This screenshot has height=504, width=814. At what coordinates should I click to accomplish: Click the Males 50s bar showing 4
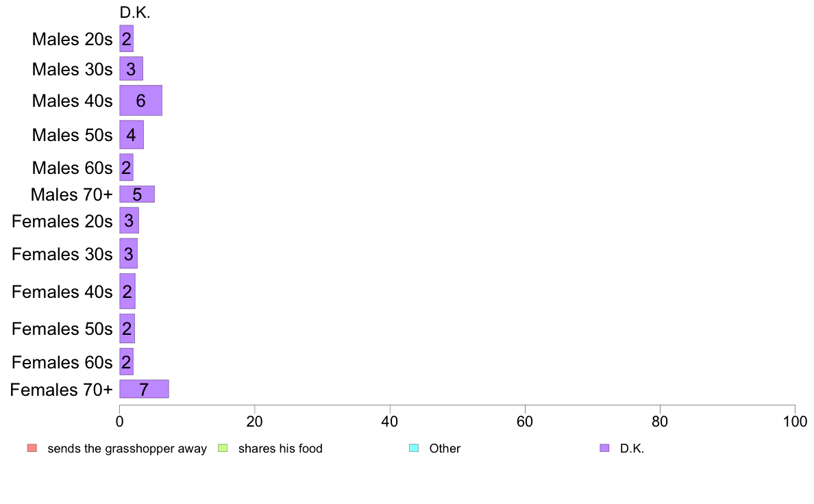132,134
